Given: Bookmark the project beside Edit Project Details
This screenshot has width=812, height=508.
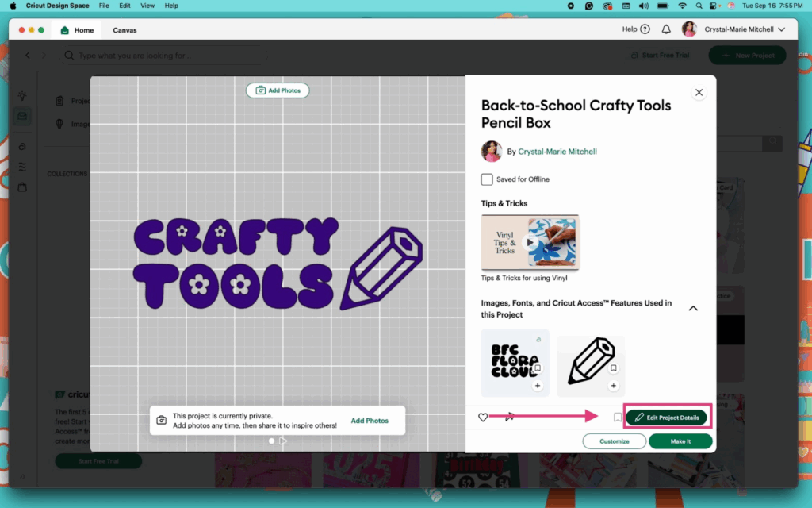Looking at the screenshot, I should (617, 418).
